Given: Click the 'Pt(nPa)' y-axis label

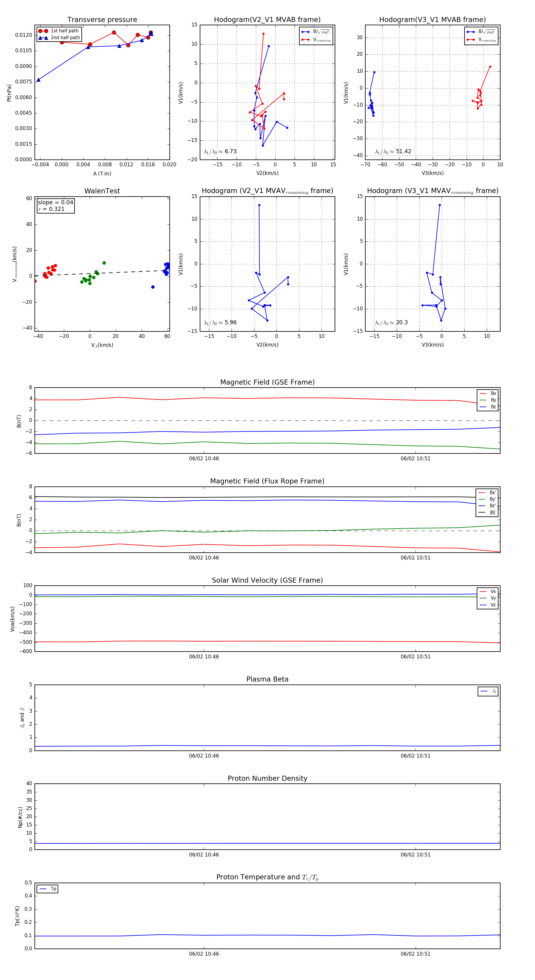Looking at the screenshot, I should pyautogui.click(x=9, y=93).
